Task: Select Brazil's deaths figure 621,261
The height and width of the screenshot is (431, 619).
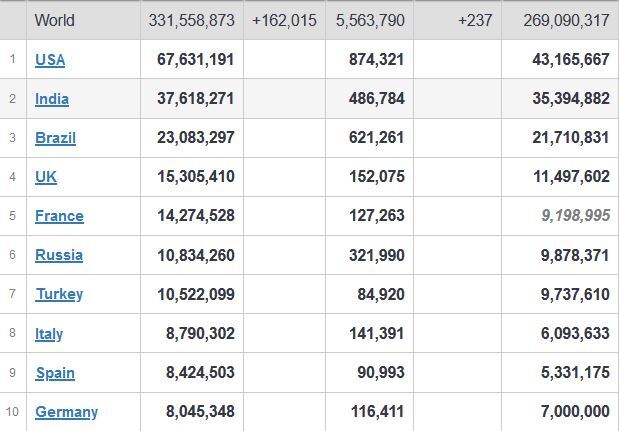Action: point(377,138)
